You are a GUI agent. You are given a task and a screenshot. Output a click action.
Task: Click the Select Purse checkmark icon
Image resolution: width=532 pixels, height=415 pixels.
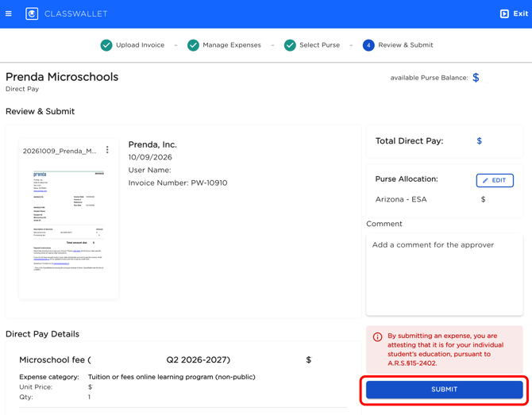pyautogui.click(x=290, y=45)
